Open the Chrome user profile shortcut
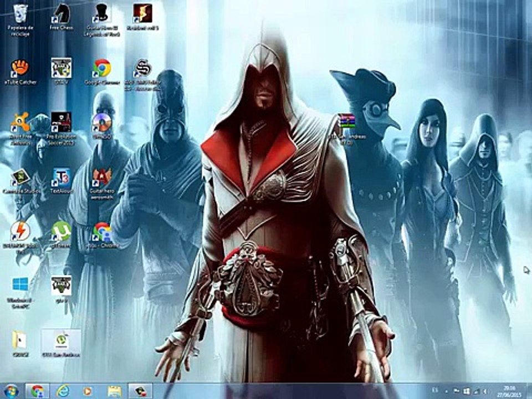Screen dimensions: 532x399 tap(103, 235)
